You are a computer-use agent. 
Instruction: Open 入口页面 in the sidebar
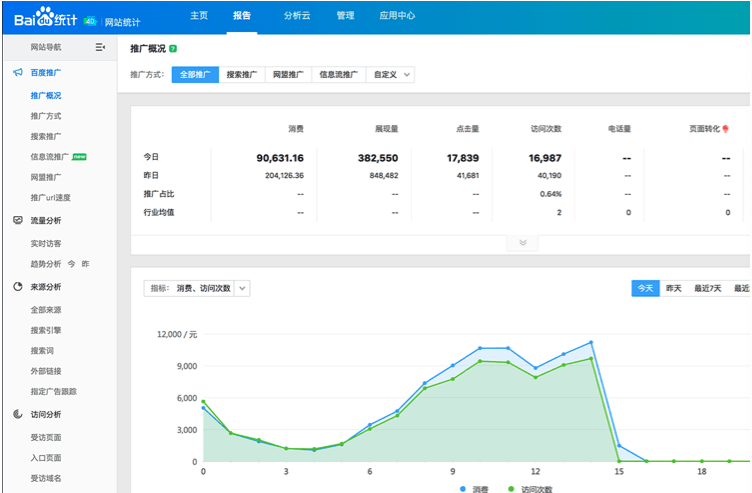[46, 458]
